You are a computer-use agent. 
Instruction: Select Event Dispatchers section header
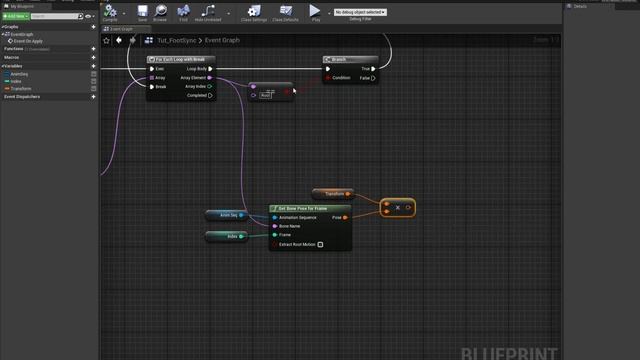[x=22, y=97]
